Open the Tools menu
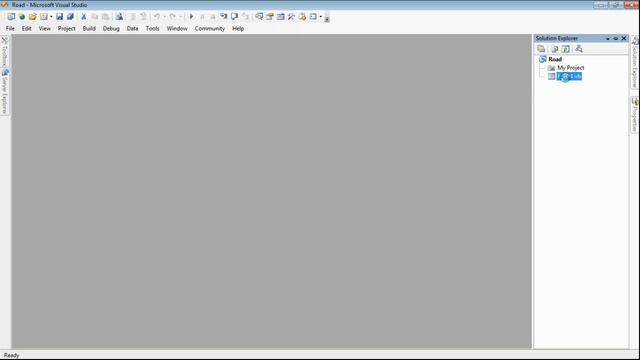Screen dimensions: 640x360 [x=152, y=29]
